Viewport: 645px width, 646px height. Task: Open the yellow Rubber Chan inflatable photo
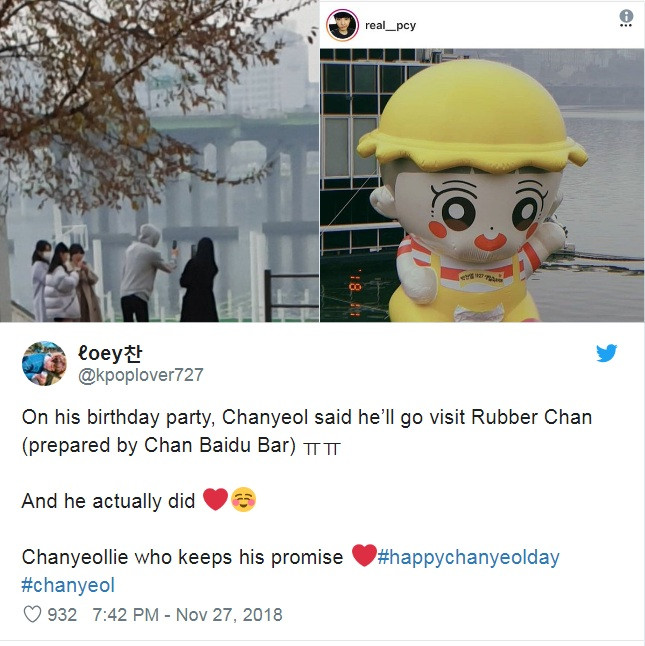point(482,185)
